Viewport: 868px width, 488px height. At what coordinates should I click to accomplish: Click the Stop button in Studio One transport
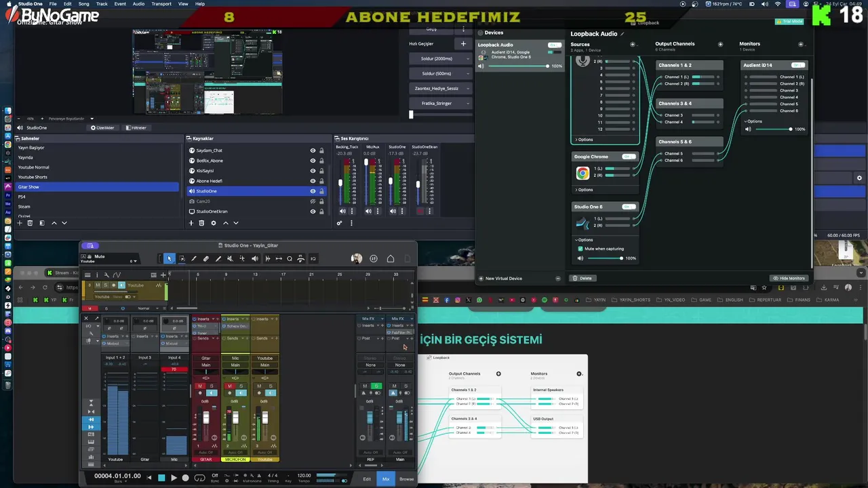(161, 478)
